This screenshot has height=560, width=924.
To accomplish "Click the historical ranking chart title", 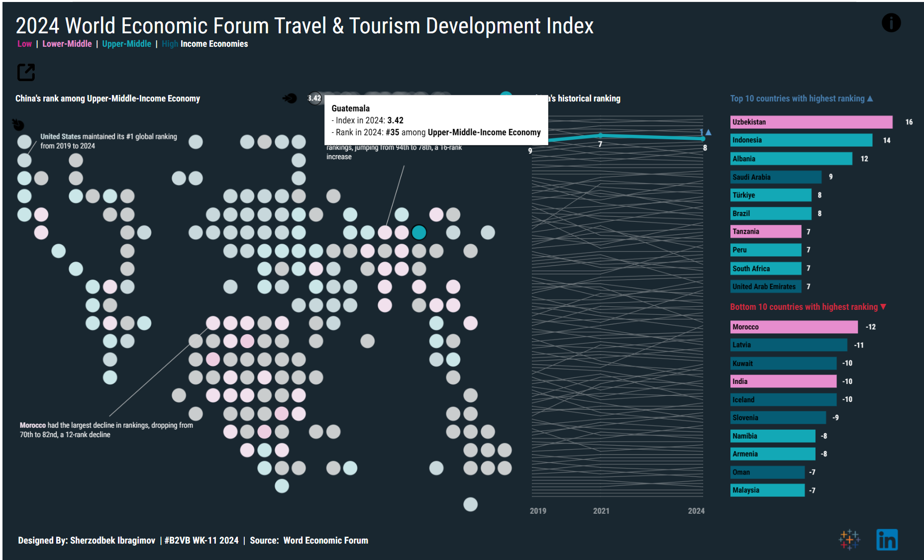I will 584,98.
